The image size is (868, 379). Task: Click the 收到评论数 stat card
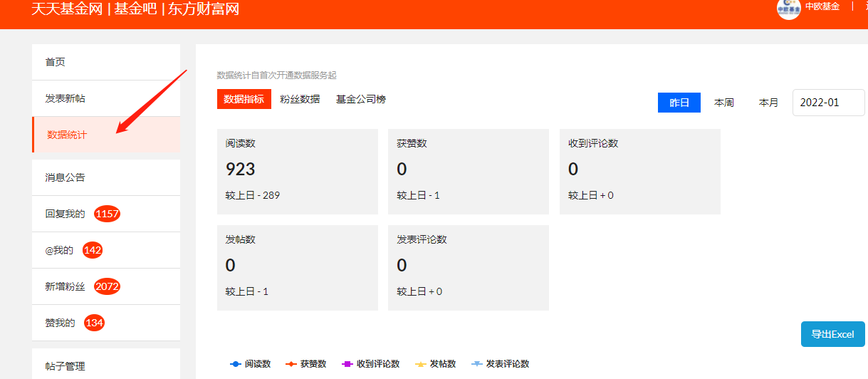pyautogui.click(x=640, y=172)
